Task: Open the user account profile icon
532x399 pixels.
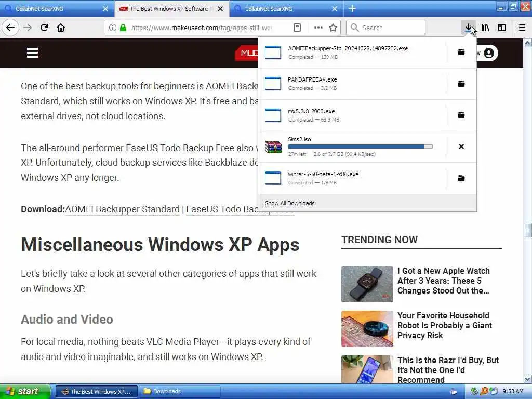Action: [x=489, y=54]
